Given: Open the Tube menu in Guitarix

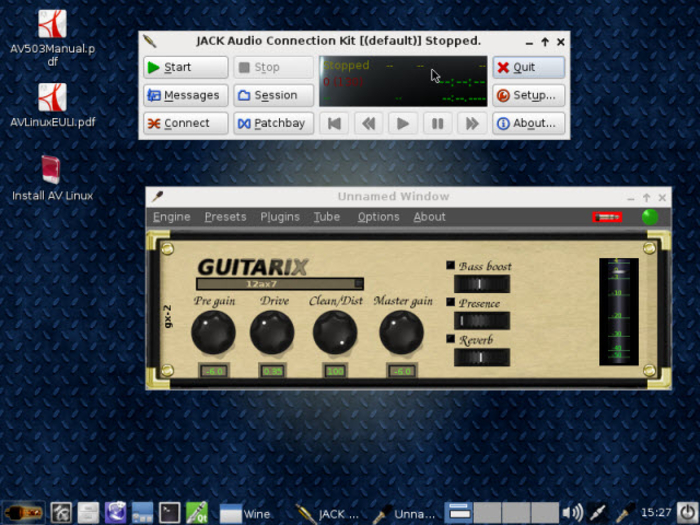Looking at the screenshot, I should coord(326,217).
